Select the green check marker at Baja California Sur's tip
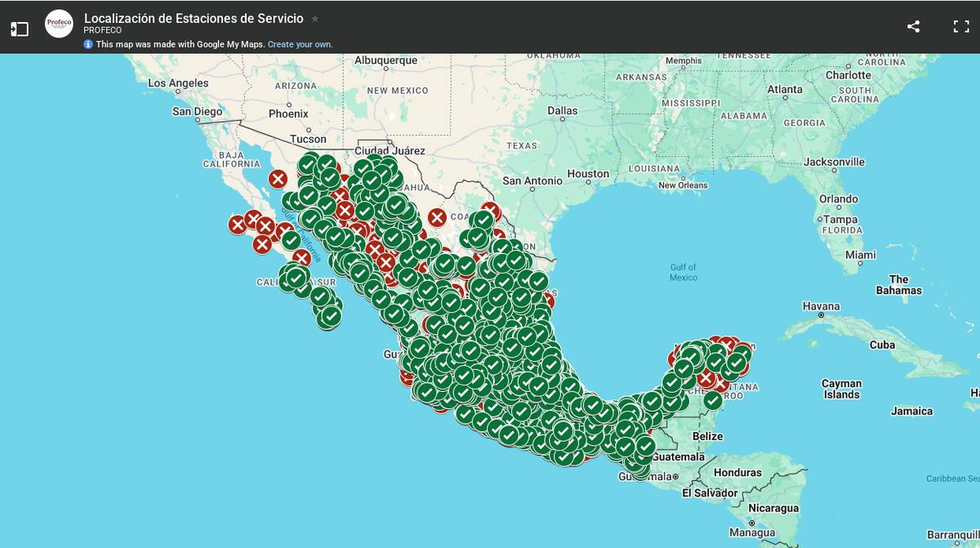 tap(330, 317)
